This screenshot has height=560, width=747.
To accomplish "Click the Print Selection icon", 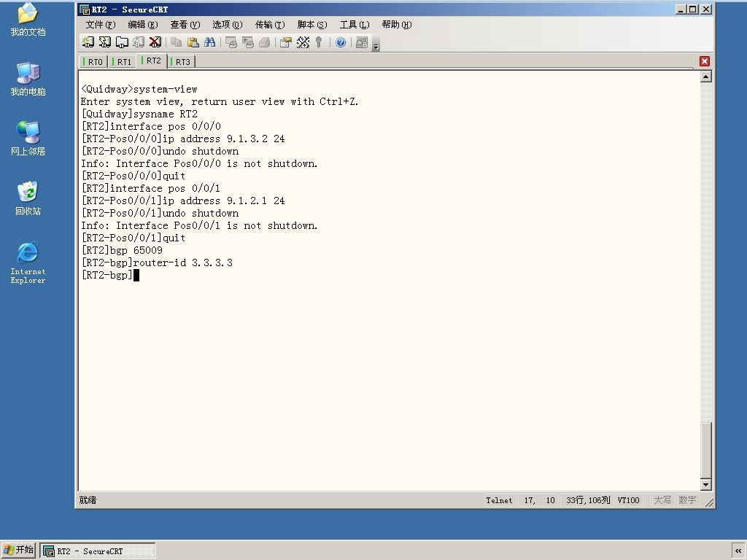I will pos(248,42).
